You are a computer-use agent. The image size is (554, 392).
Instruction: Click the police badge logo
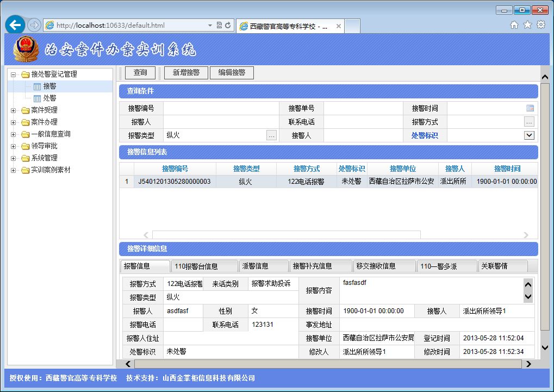26,49
